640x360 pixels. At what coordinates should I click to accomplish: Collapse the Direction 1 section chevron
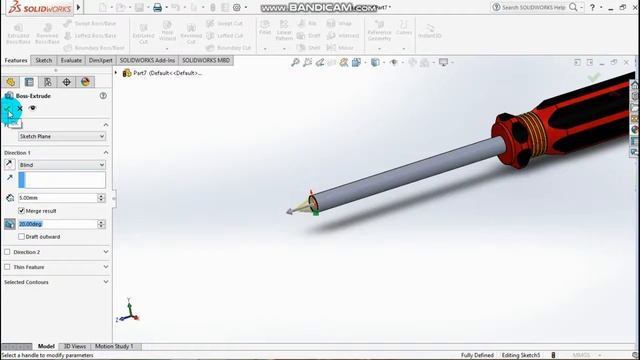pos(106,152)
